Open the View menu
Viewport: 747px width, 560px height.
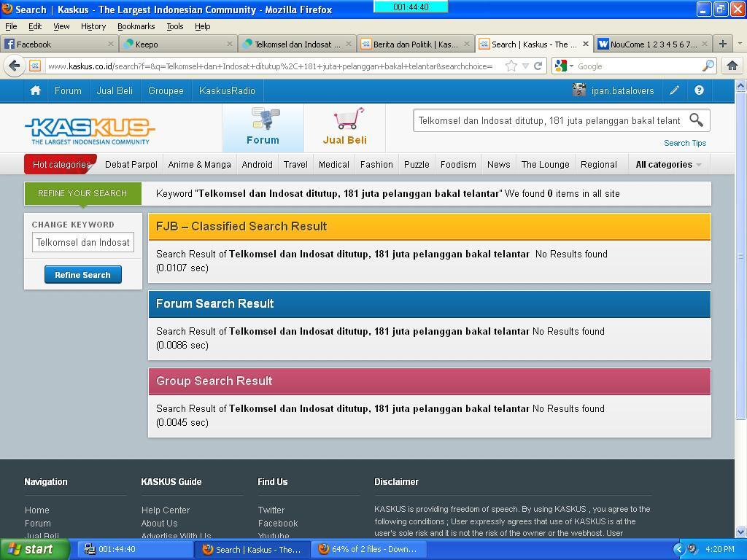coord(61,26)
